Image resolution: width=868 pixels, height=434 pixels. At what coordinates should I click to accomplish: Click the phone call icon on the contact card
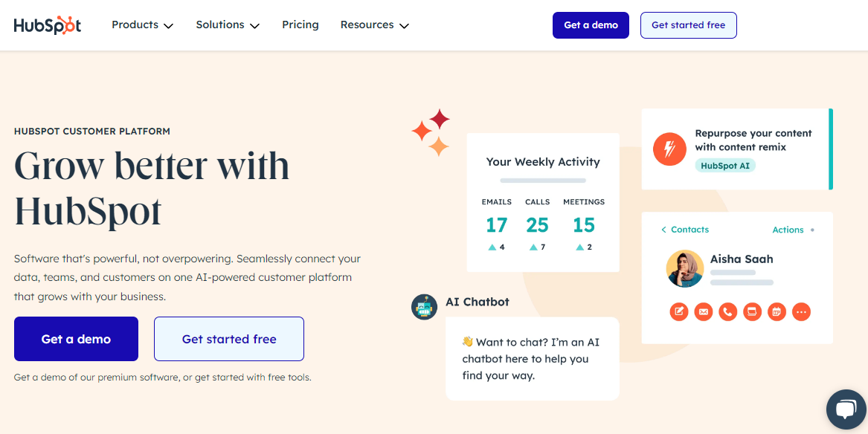(727, 311)
